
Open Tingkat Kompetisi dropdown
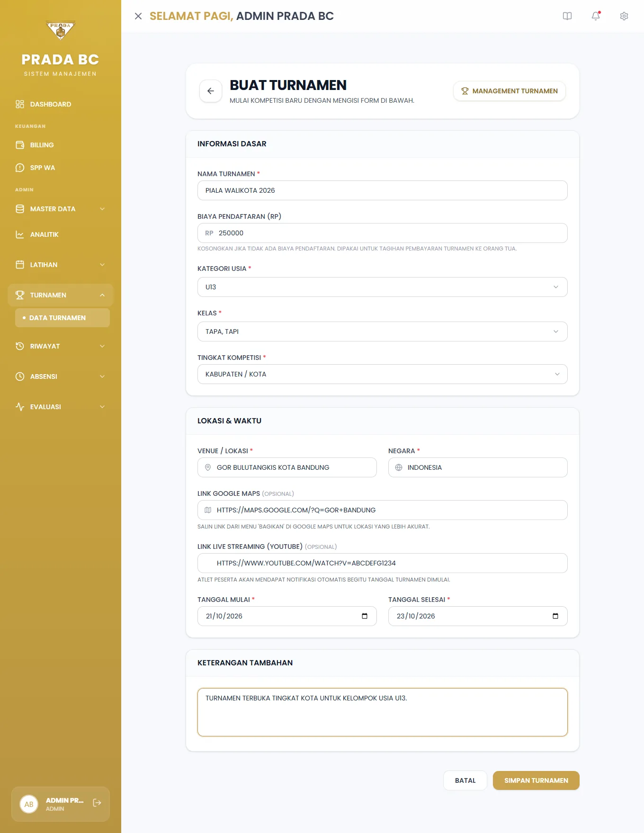(382, 374)
